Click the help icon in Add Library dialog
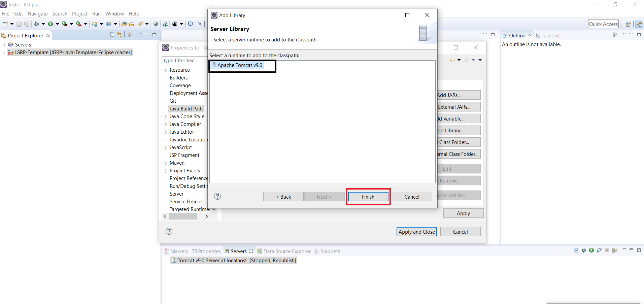This screenshot has height=304, width=644. (x=217, y=196)
